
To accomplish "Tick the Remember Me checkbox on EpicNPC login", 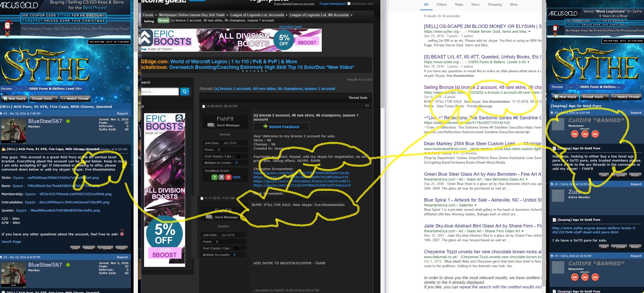I will (349, 4).
